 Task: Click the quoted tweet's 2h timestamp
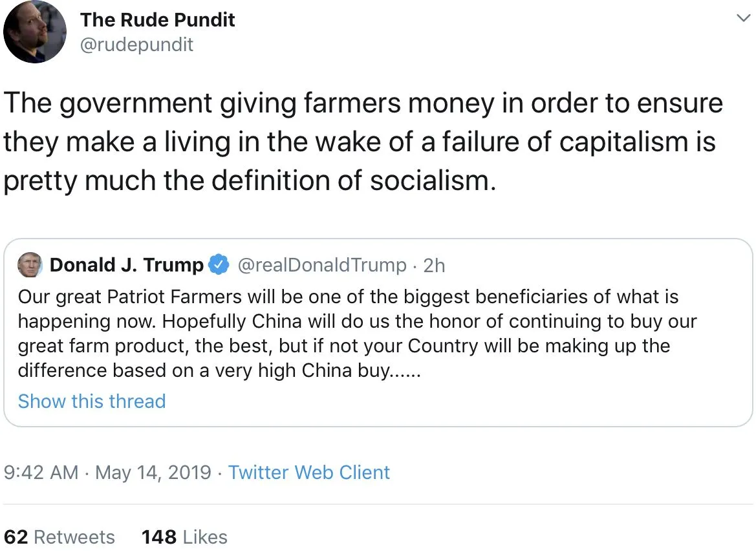point(434,265)
